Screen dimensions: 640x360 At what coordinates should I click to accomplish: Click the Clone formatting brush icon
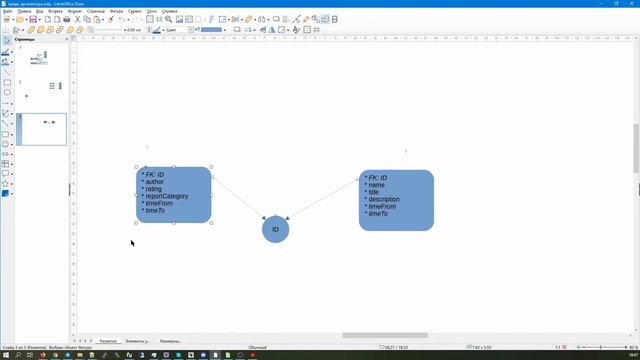[111, 20]
